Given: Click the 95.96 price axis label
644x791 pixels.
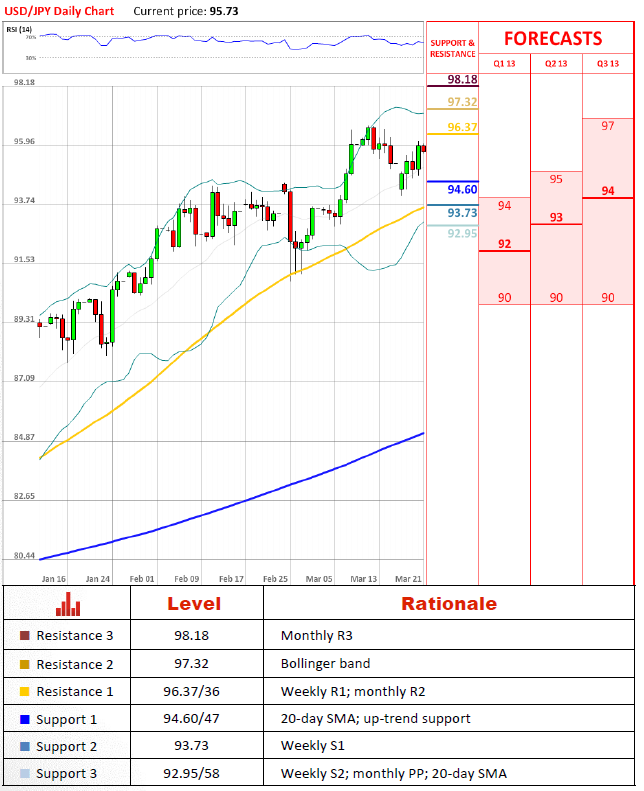Looking at the screenshot, I should click(24, 141).
